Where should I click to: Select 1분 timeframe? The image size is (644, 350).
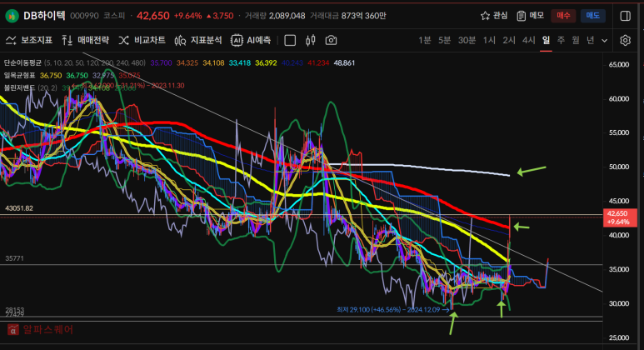425,40
